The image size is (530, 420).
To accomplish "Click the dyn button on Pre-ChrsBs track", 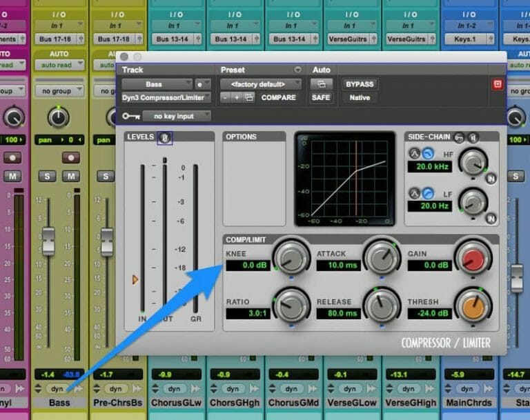I will (x=116, y=389).
